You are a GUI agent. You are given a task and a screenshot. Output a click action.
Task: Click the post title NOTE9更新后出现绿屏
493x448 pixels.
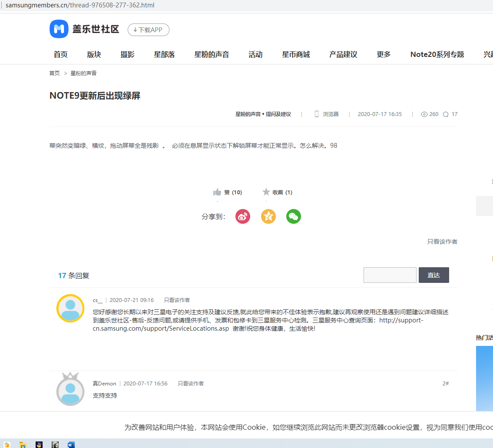[95, 96]
